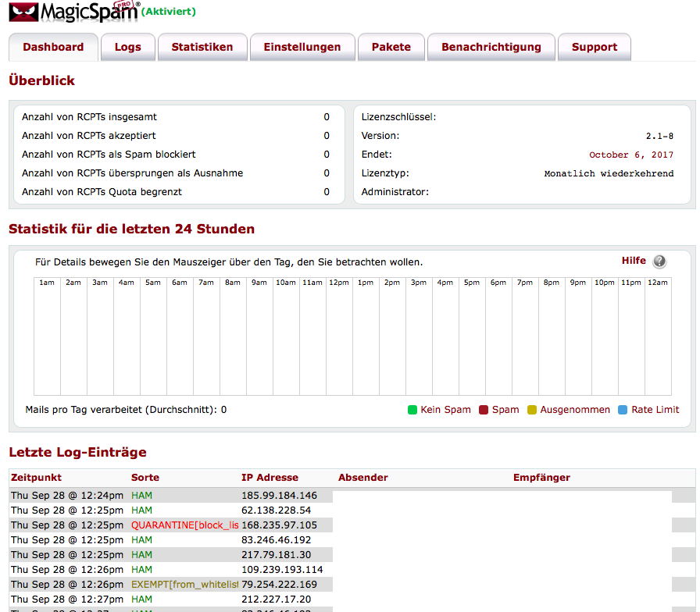Click the 12pm column in the chart

pyautogui.click(x=339, y=336)
